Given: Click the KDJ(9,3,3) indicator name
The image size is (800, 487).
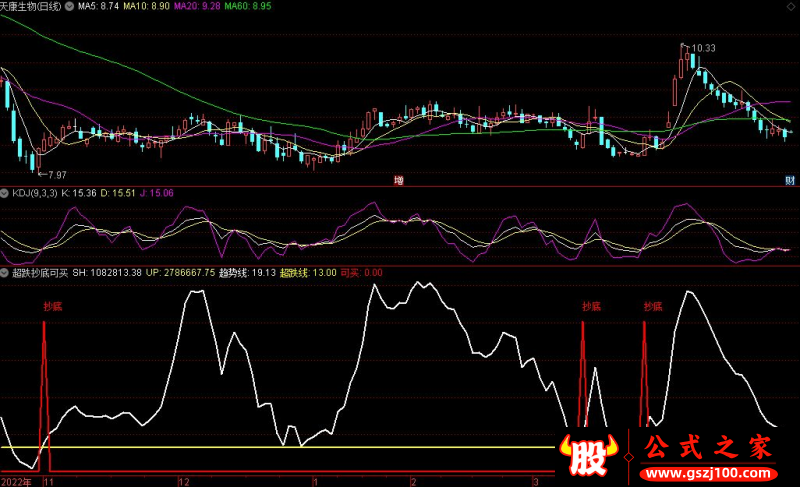Looking at the screenshot, I should (x=38, y=191).
